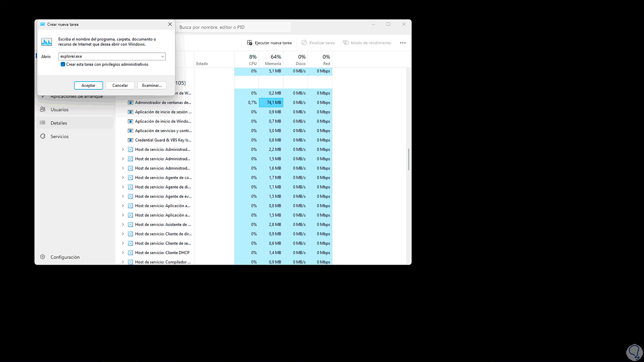Viewport: 644px width, 362px height.
Task: Click icon of Credential Guard & VBS Key row
Action: pos(130,140)
